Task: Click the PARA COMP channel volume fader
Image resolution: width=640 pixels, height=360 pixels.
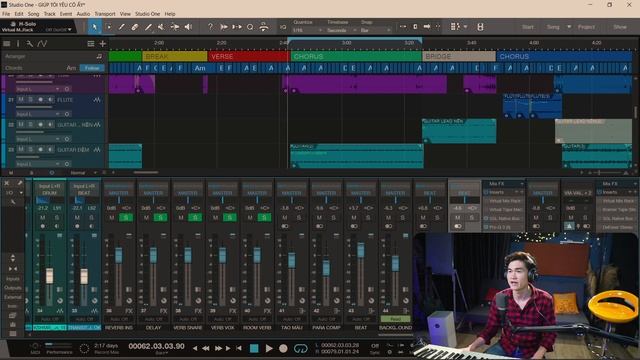Action: (x=326, y=268)
